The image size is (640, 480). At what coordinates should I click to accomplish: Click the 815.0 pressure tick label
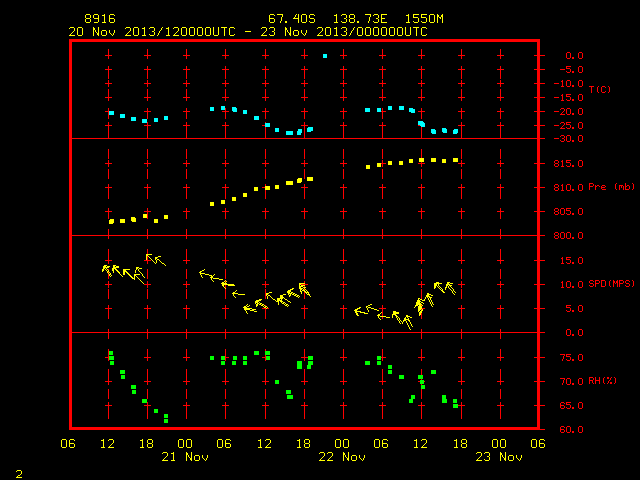(568, 164)
